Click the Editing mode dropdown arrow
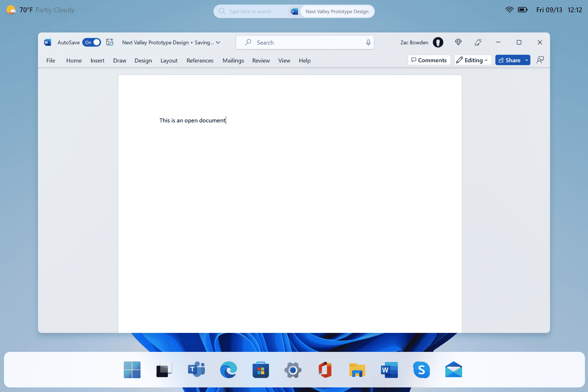The width and height of the screenshot is (588, 392). [487, 60]
